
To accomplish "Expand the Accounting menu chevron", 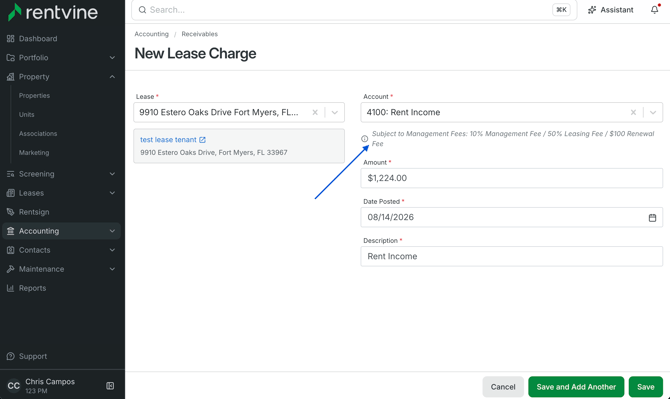I will coord(112,231).
